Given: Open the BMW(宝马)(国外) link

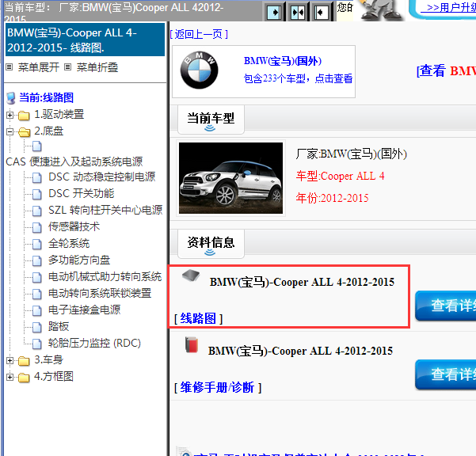Looking at the screenshot, I should coord(282,61).
